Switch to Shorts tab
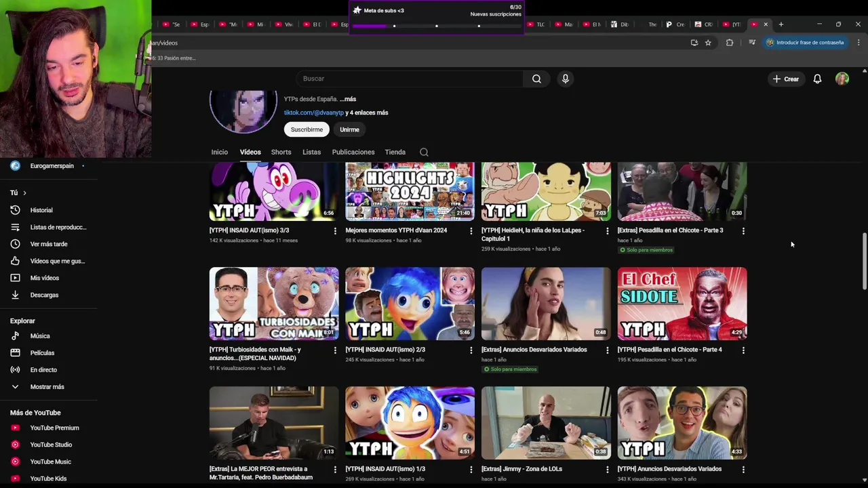868x488 pixels. 281,152
